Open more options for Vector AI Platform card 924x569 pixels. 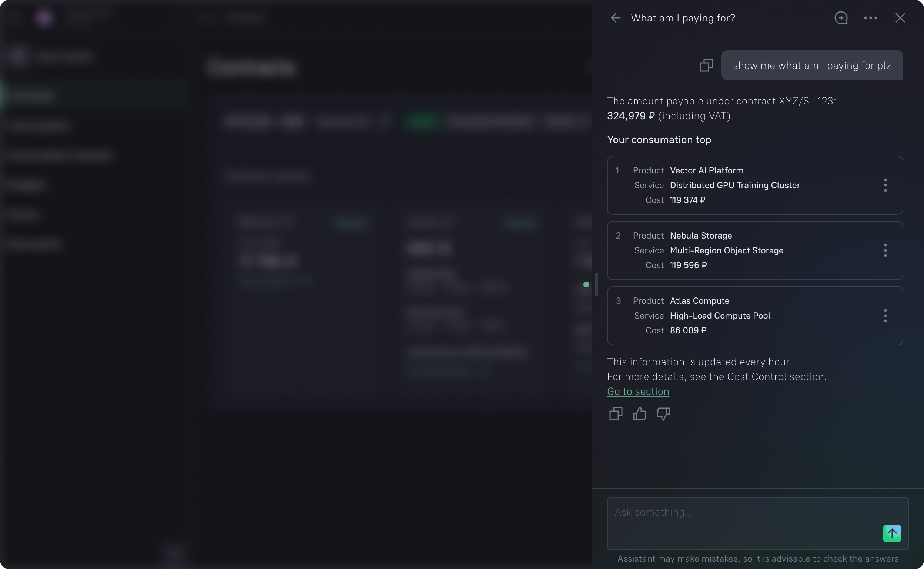(x=885, y=185)
